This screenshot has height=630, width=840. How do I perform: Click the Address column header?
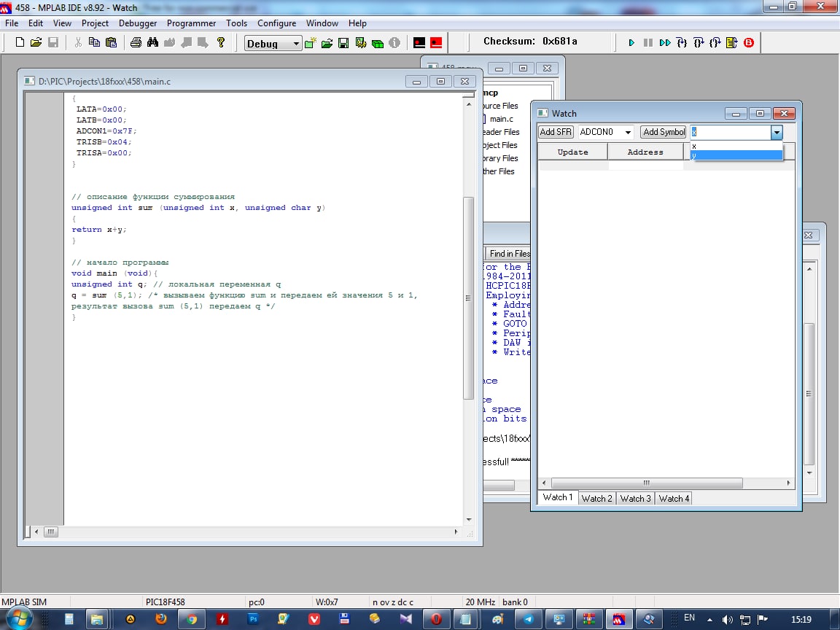tap(645, 152)
